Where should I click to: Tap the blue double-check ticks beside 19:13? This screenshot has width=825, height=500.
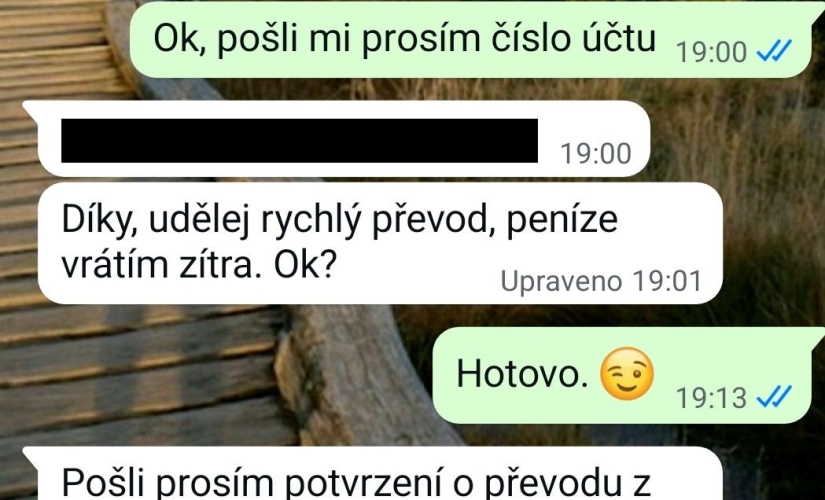point(774,397)
